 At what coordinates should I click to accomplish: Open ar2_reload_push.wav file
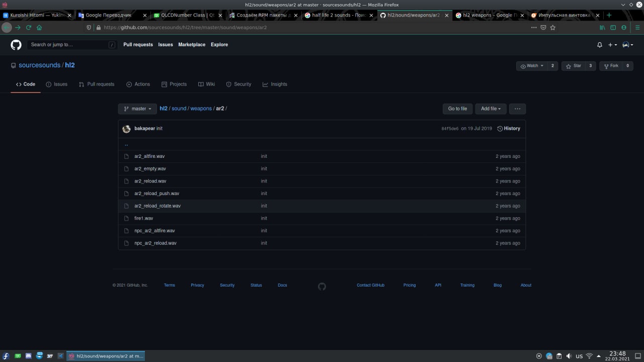click(156, 194)
